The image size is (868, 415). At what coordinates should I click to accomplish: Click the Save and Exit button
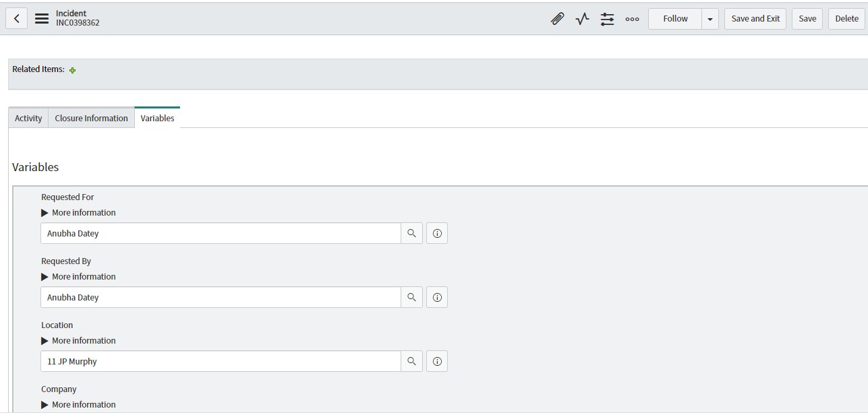755,19
